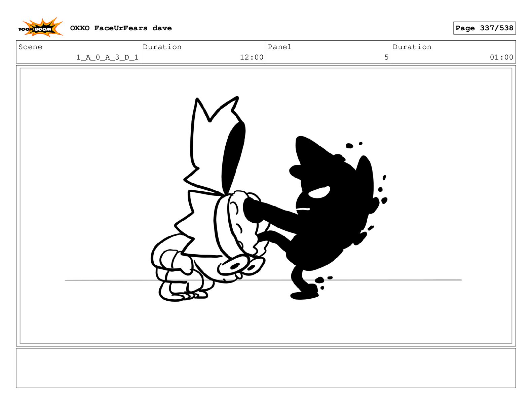Select the panel number '5'

(x=386, y=57)
